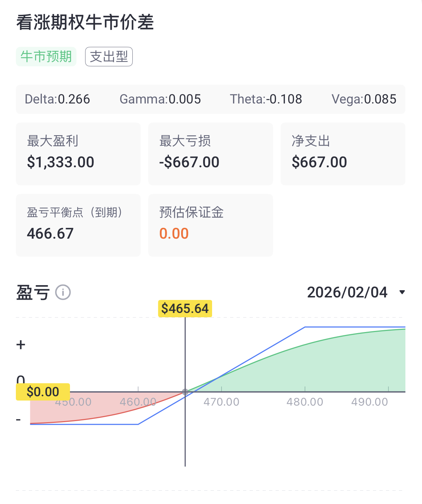Click the Delta:0.266 value

(x=57, y=99)
